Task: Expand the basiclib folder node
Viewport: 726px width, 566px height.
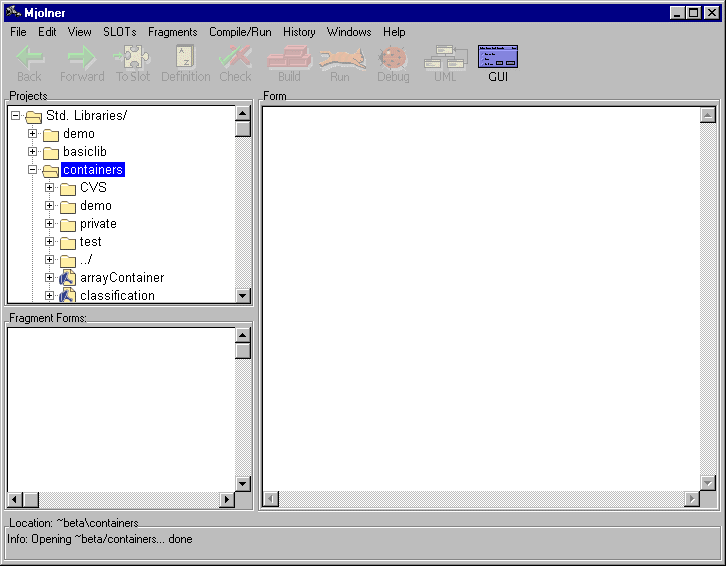Action: coord(33,152)
